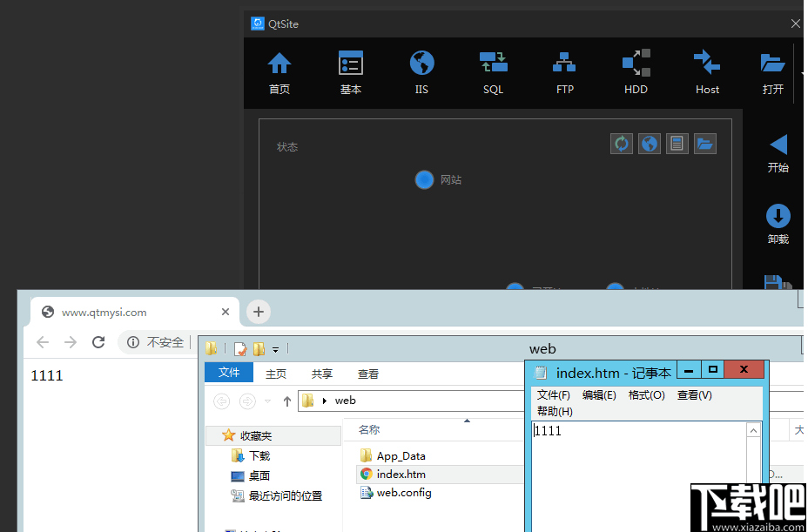Open site directory via folder icon in status panel

(x=704, y=143)
